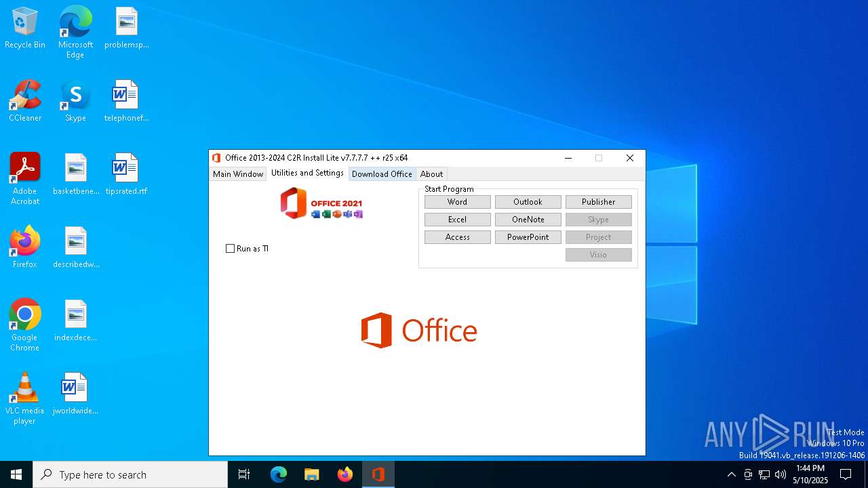Close the Office C2R Install window
Screen dimensions: 868x488
coord(630,158)
